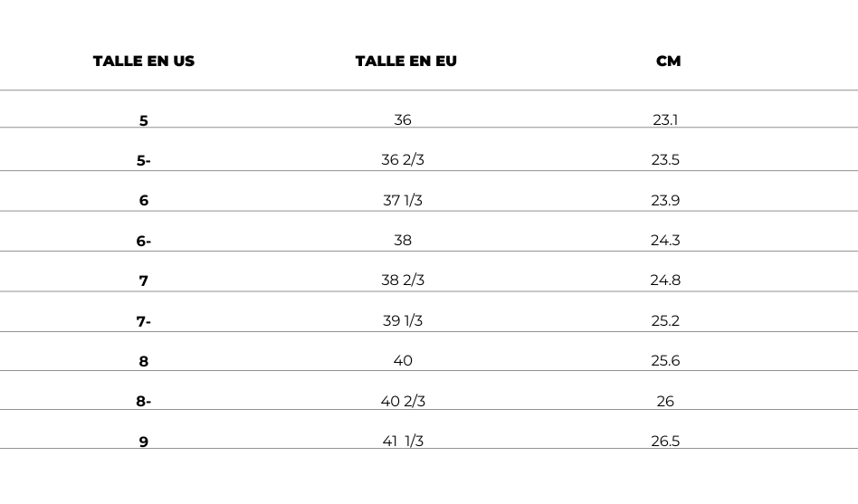The height and width of the screenshot is (504, 858).
Task: Select US size 9 cell
Action: 143,442
